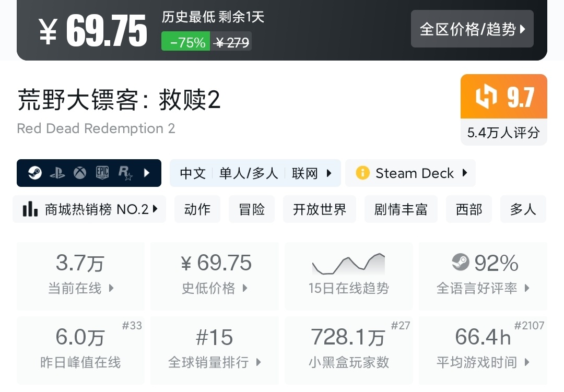Open 全语言好评率 92% details
Screen dimensions: 564x392
tap(483, 276)
